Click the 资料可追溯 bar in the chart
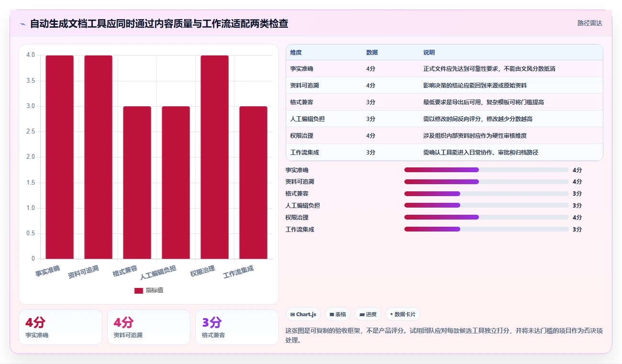The image size is (622, 364). coord(99,157)
